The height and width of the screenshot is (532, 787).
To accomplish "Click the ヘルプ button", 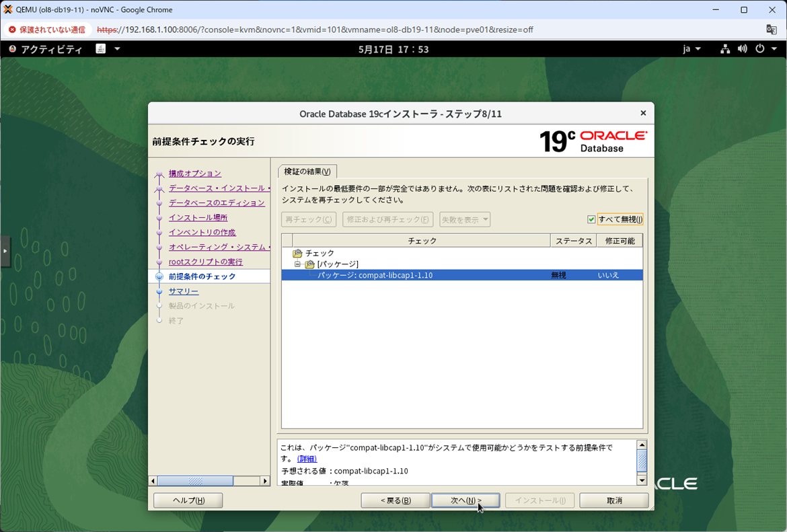I will coord(188,500).
